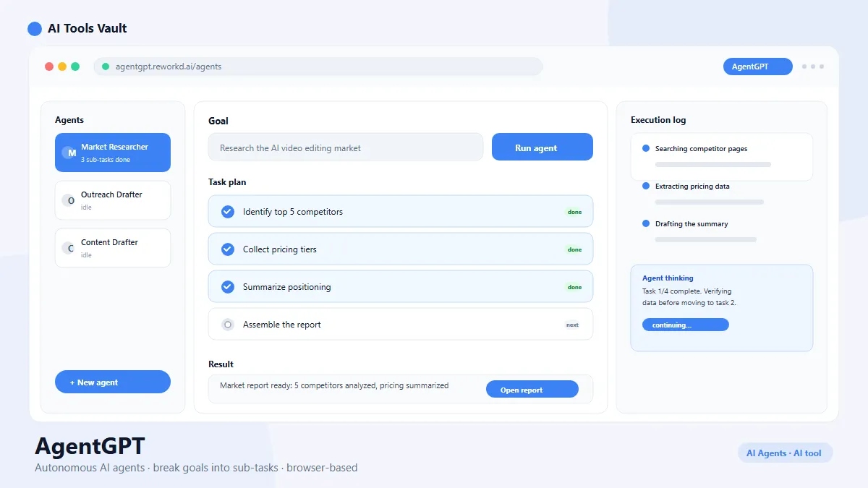This screenshot has height=488, width=868.
Task: Toggle the Identify top 5 competitors checkmark
Action: 228,212
